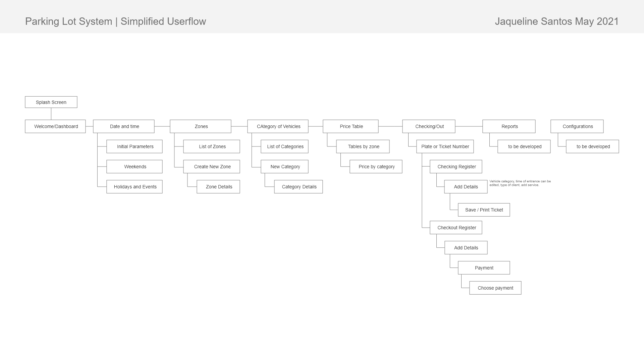Select the Configurations node
Viewport: 644px width, 362px height.
click(577, 126)
